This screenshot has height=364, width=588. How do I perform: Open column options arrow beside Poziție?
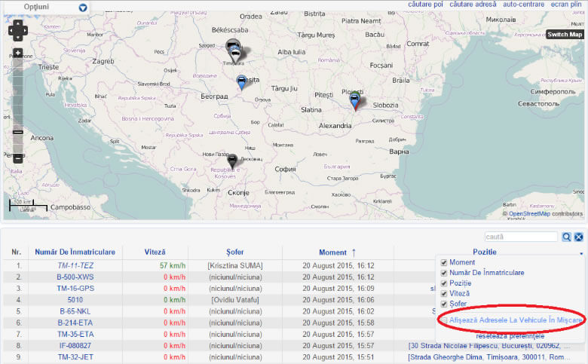click(580, 253)
